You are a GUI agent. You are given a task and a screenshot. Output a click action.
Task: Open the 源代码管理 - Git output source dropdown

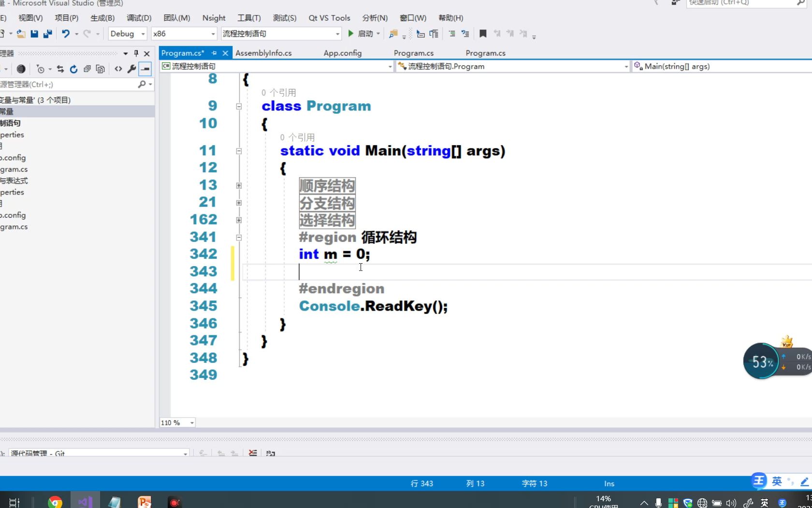click(x=99, y=453)
